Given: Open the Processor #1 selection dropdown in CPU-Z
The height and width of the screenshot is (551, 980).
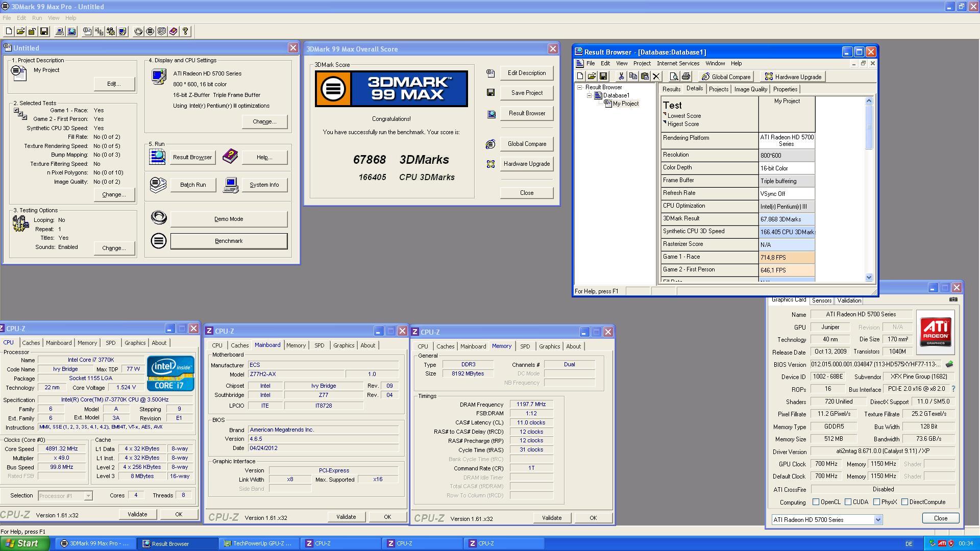Looking at the screenshot, I should coord(88,495).
